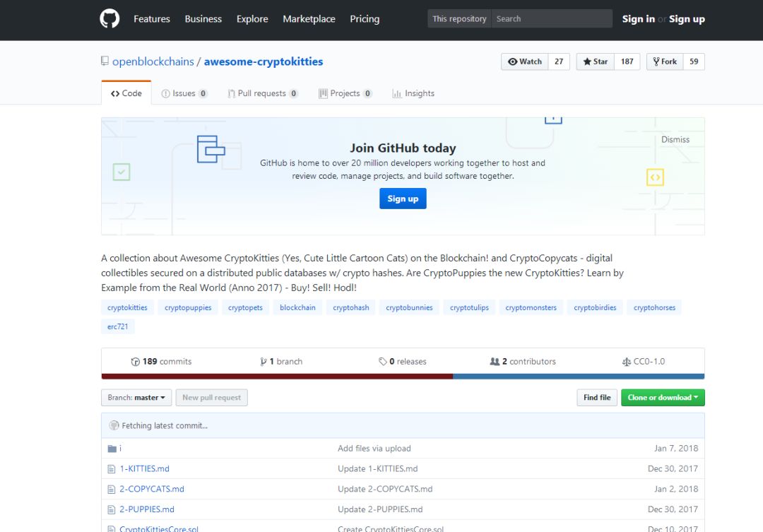Image resolution: width=763 pixels, height=532 pixels.
Task: Select the cryptobunnies topic tag
Action: (409, 307)
